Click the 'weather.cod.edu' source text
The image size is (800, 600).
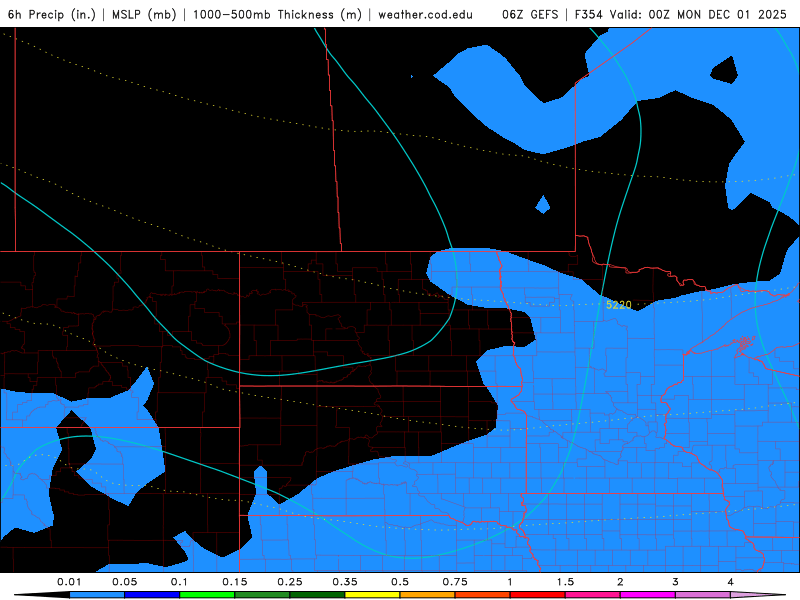pyautogui.click(x=425, y=14)
